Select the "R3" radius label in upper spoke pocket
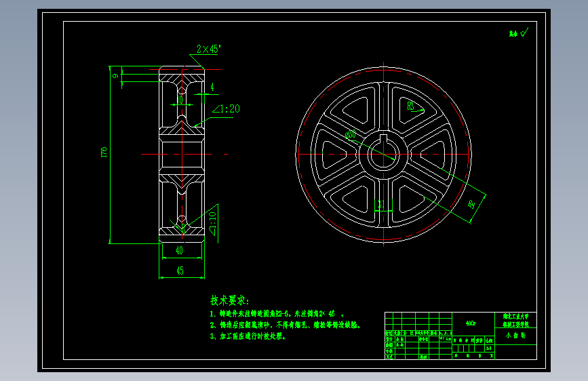 coord(410,106)
